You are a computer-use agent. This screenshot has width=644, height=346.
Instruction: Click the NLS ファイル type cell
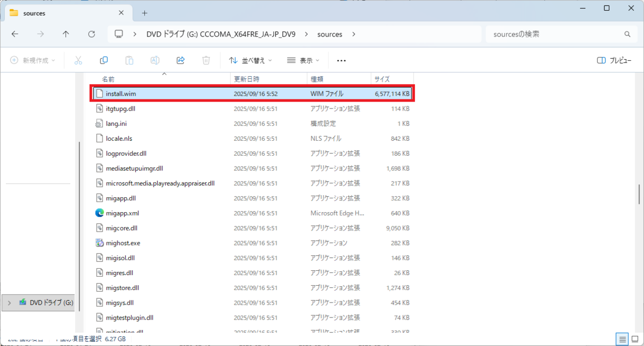pos(326,138)
